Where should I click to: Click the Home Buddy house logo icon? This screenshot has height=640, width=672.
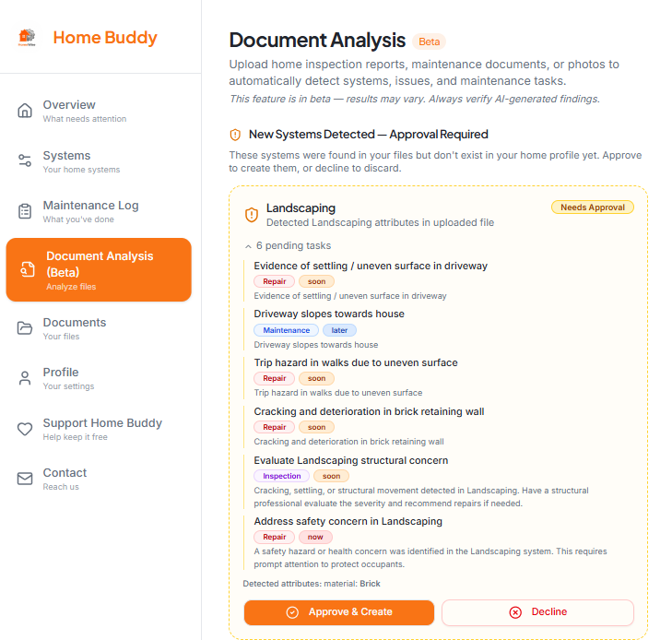[x=27, y=37]
